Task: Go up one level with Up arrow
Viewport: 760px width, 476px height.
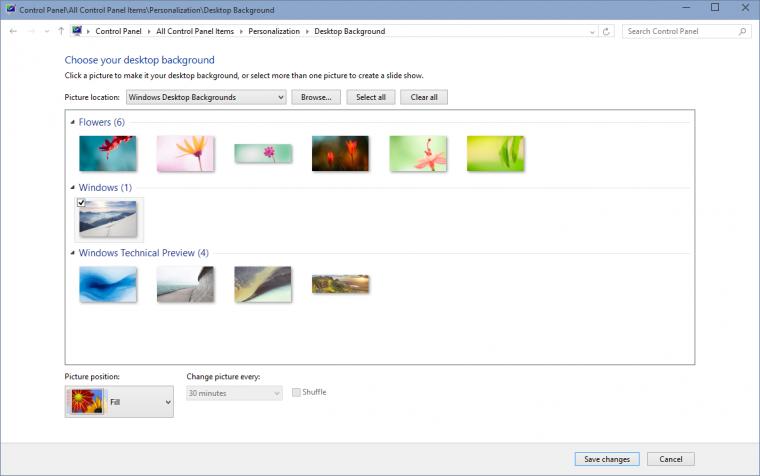Action: click(61, 32)
